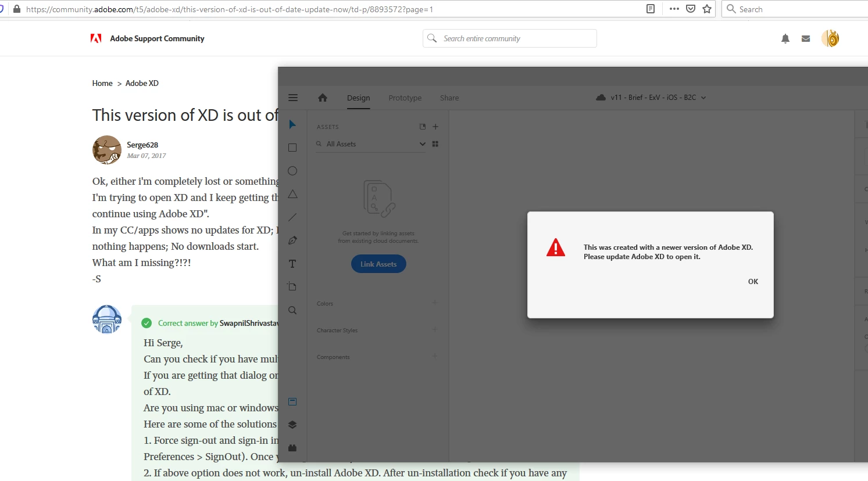868x481 pixels.
Task: Click the Colors section label
Action: pyautogui.click(x=325, y=303)
